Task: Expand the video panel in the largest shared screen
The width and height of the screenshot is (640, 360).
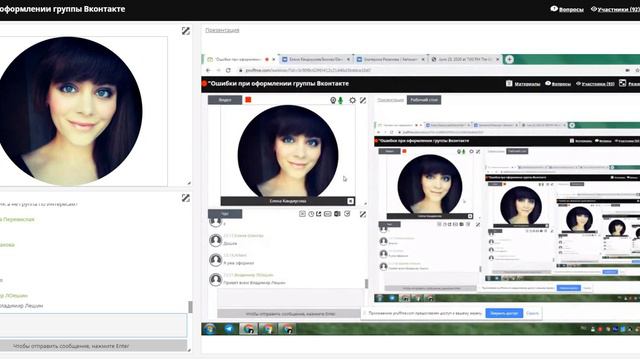Action: click(363, 100)
